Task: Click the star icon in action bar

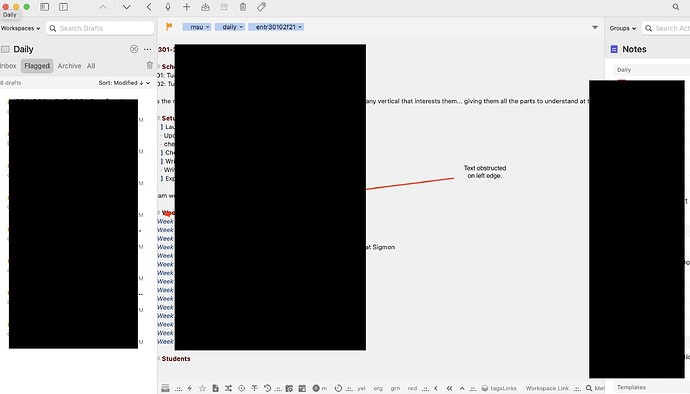Action: 202,388
